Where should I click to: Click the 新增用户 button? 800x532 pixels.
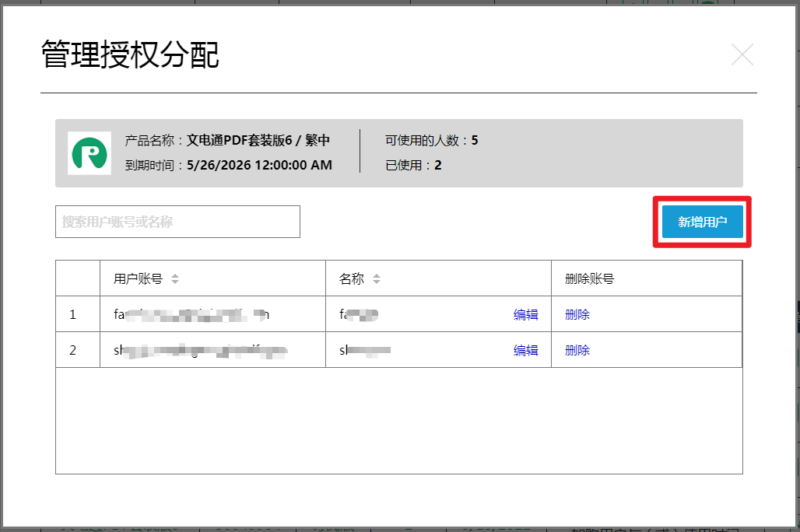[x=702, y=222]
